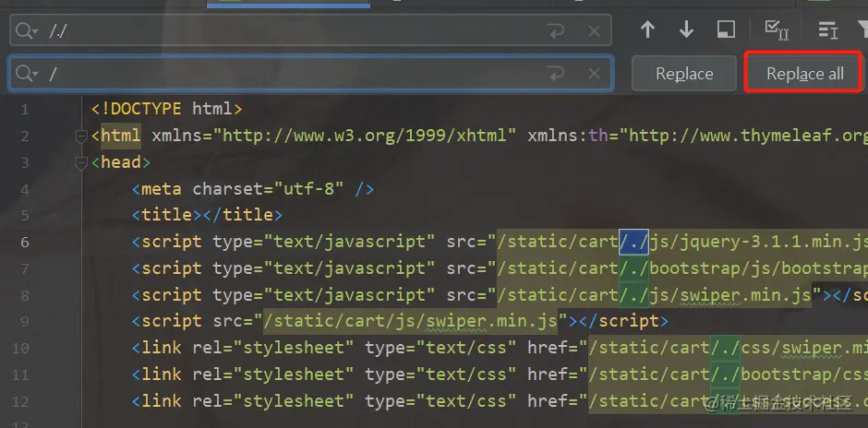
Task: Open the search filter funnel icon
Action: click(x=863, y=30)
